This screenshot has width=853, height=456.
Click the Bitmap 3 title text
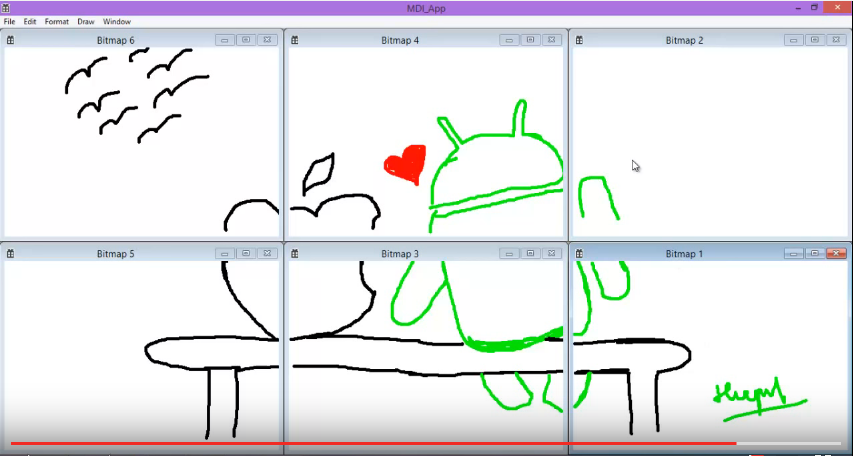point(400,254)
